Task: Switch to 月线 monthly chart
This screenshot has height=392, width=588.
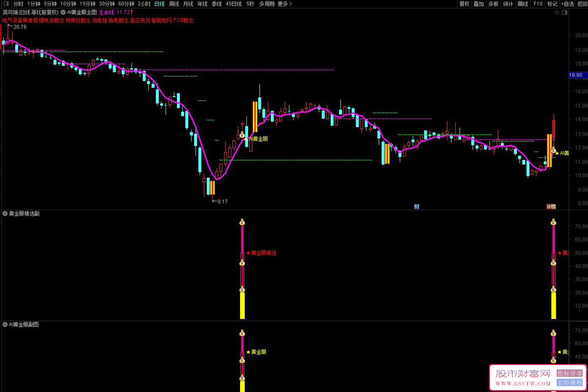Action: (188, 3)
